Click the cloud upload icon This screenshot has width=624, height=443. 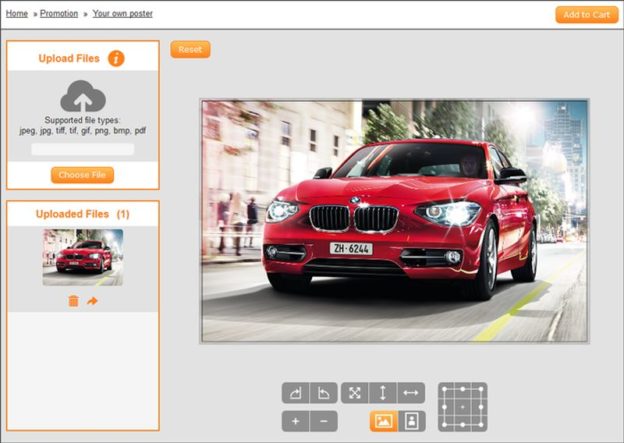tap(83, 96)
